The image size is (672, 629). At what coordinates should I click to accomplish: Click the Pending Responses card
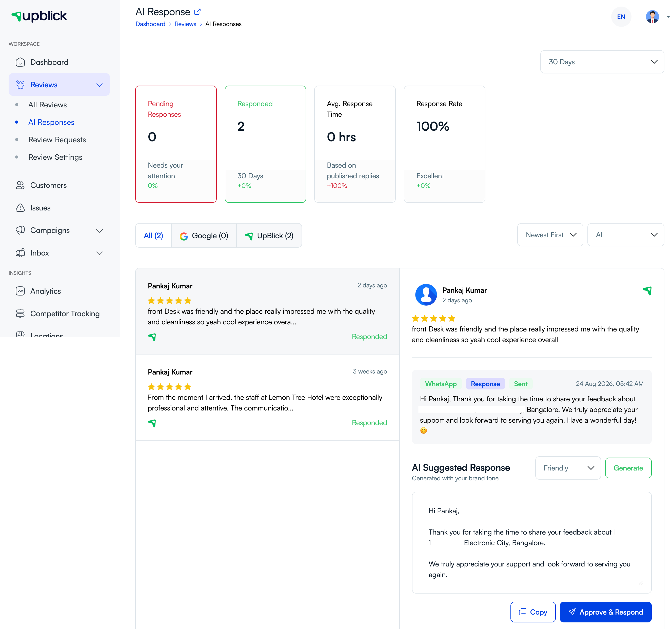[x=176, y=144]
